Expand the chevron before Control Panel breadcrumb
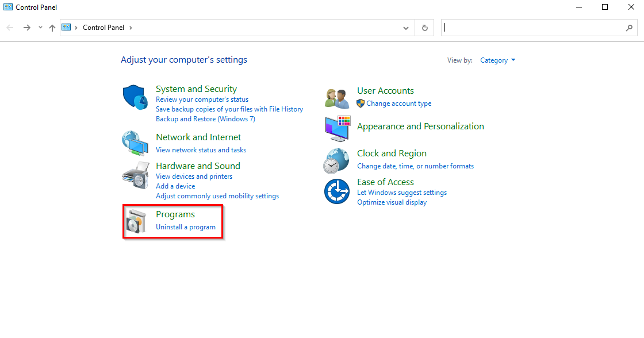This screenshot has height=338, width=644. pos(76,28)
